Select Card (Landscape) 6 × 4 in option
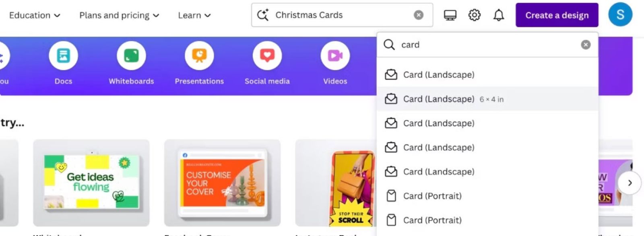 (487, 99)
